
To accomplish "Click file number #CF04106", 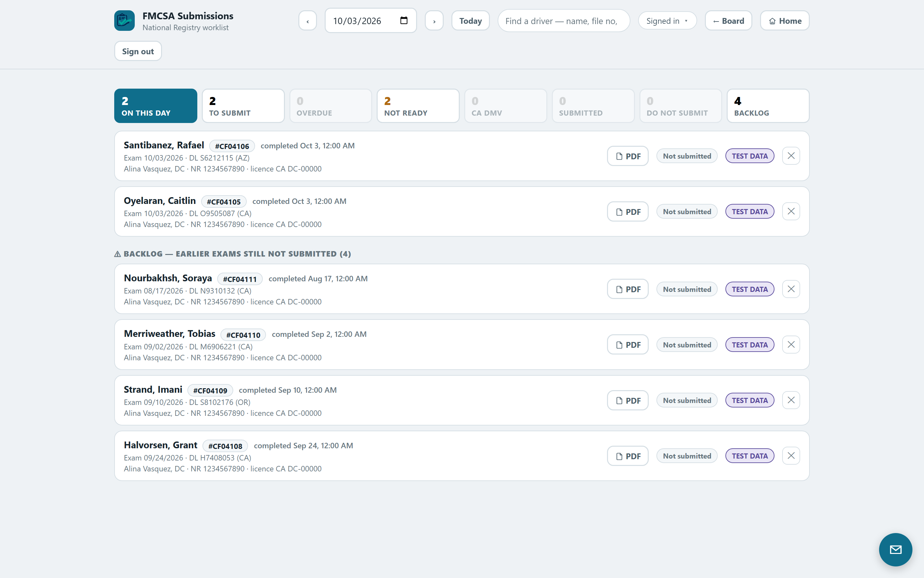I will pyautogui.click(x=232, y=146).
